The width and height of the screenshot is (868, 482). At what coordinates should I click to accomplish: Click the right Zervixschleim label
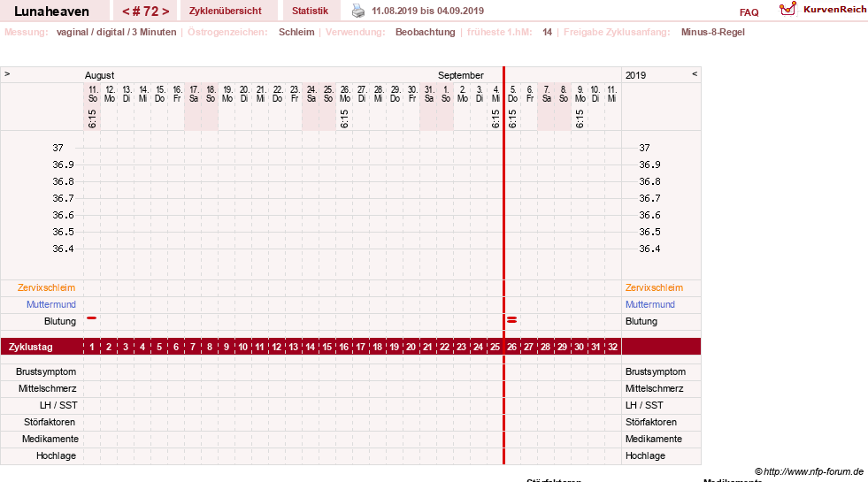(655, 287)
